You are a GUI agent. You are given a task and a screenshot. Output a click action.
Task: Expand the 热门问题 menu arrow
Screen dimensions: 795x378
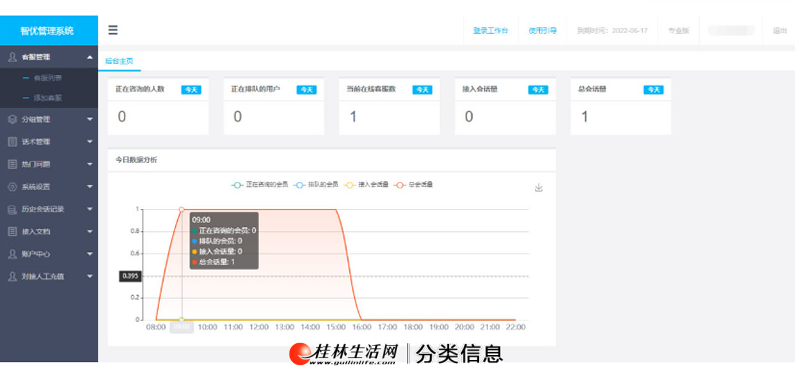point(90,165)
